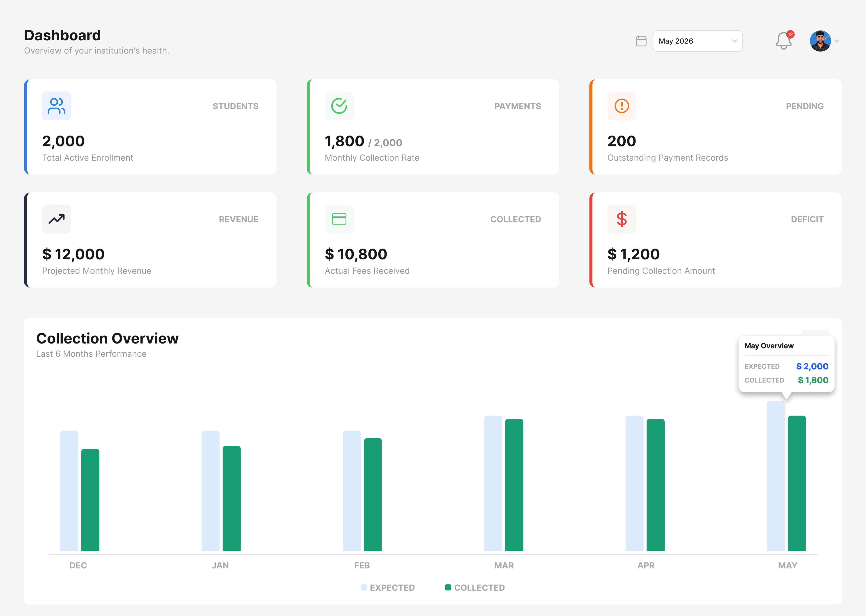This screenshot has width=866, height=616.
Task: Click the $ 2,000 expected tooltip value
Action: (x=812, y=366)
